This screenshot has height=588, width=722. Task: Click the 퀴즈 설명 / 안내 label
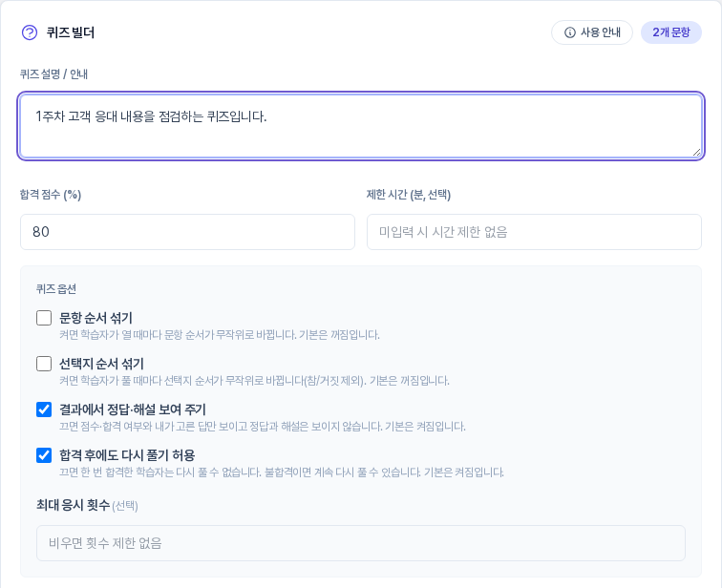click(x=53, y=74)
